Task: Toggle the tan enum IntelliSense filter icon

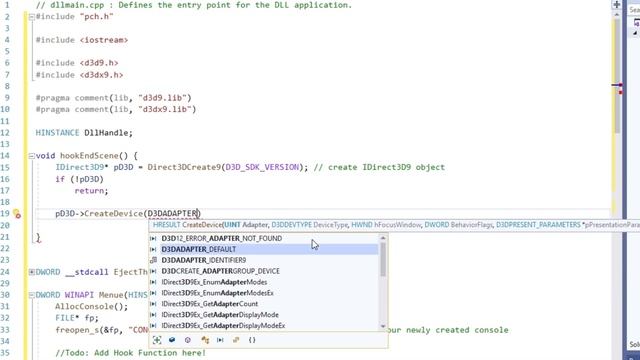Action: tap(236, 340)
